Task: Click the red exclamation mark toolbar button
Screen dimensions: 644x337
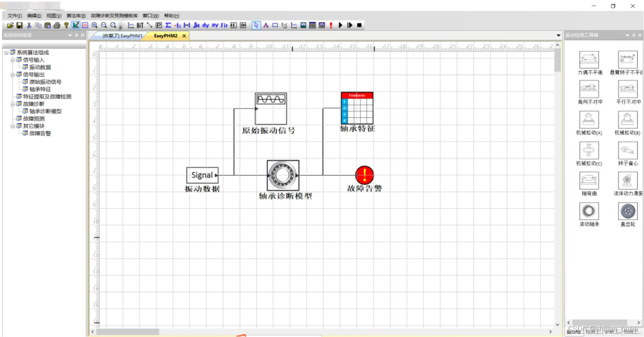Action: pyautogui.click(x=331, y=25)
